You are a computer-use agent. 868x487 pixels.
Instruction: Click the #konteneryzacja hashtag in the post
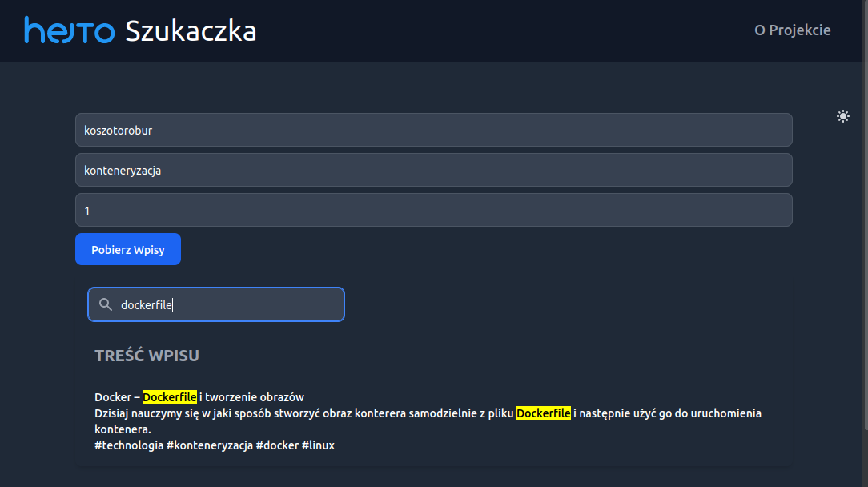coord(209,445)
